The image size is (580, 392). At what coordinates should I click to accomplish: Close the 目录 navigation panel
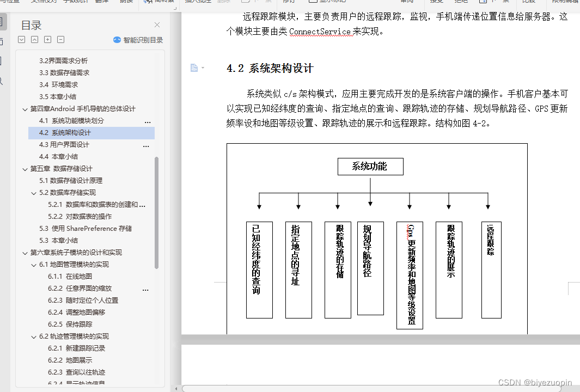click(x=157, y=25)
